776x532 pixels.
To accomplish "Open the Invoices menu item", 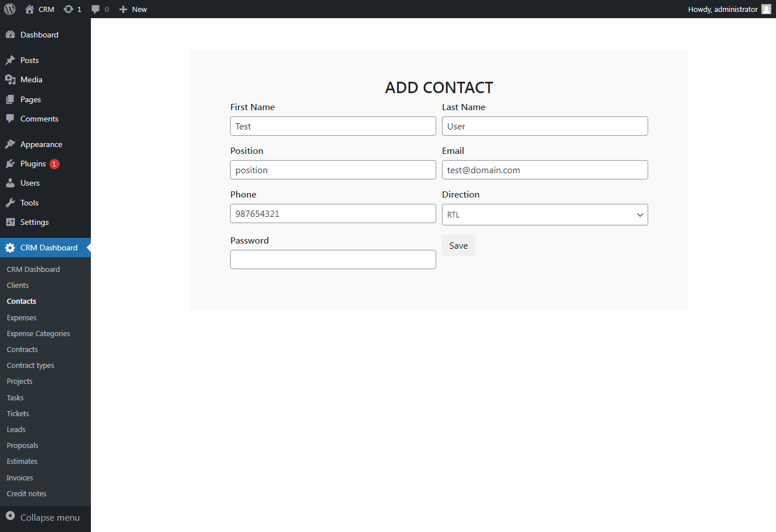I will tap(19, 477).
